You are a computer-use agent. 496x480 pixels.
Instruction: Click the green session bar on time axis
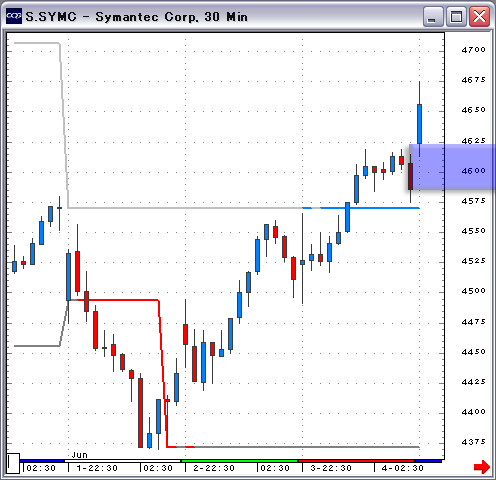(x=239, y=461)
